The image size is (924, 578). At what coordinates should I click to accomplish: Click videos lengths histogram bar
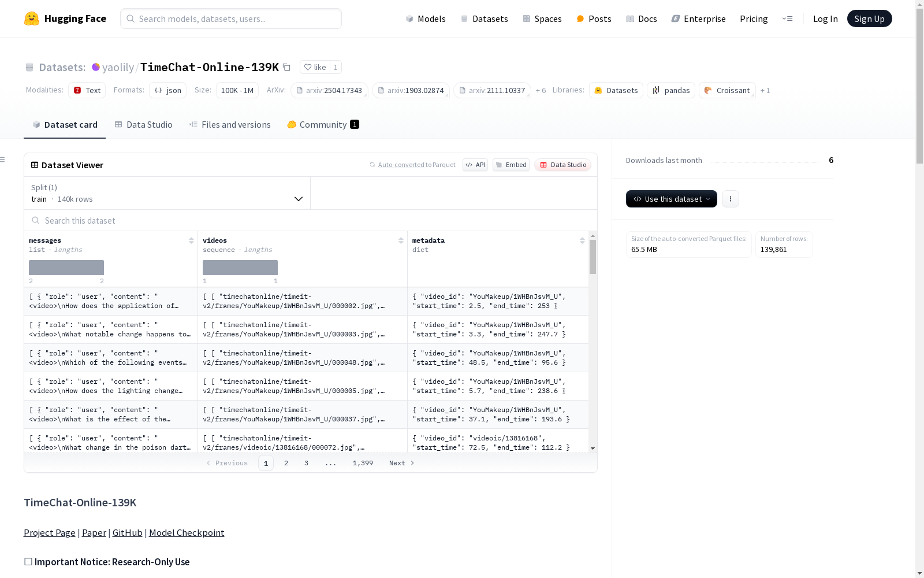(x=240, y=268)
